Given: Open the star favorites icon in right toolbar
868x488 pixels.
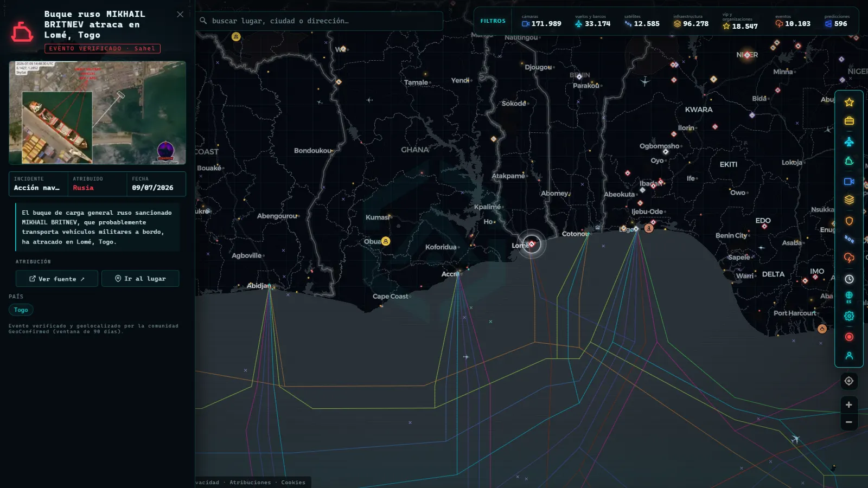Looking at the screenshot, I should pyautogui.click(x=849, y=102).
